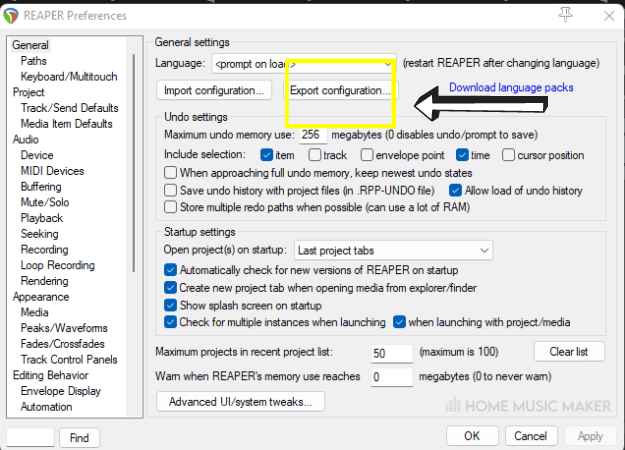Image resolution: width=625 pixels, height=450 pixels.
Task: Select General in the preferences tree
Action: tap(30, 45)
